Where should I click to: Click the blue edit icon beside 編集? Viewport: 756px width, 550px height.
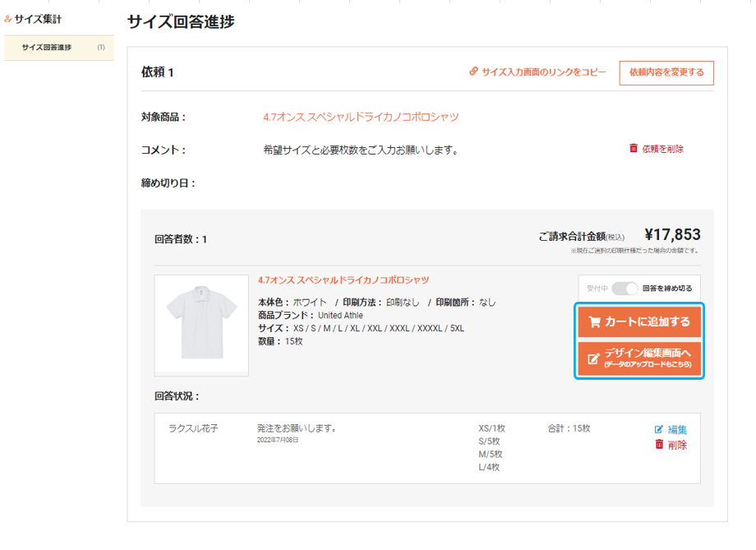tap(658, 429)
